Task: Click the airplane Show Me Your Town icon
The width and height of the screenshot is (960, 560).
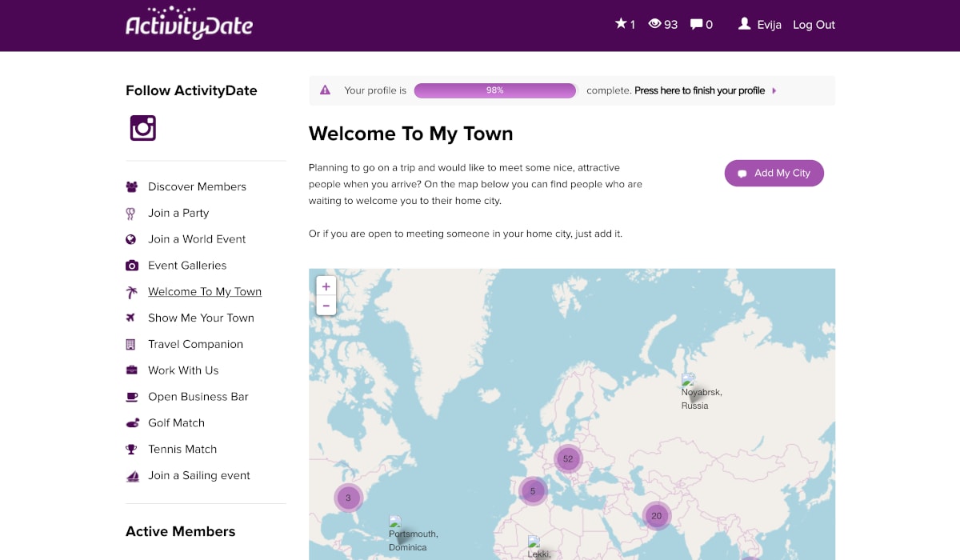Action: point(132,318)
